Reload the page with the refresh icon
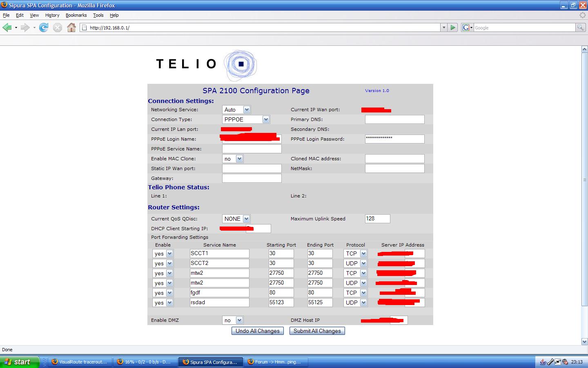The width and height of the screenshot is (588, 368). (x=44, y=27)
